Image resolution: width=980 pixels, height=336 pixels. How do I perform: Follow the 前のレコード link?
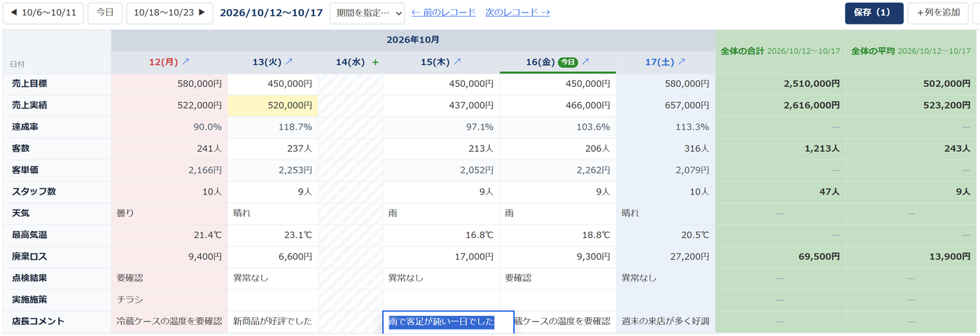pos(444,13)
